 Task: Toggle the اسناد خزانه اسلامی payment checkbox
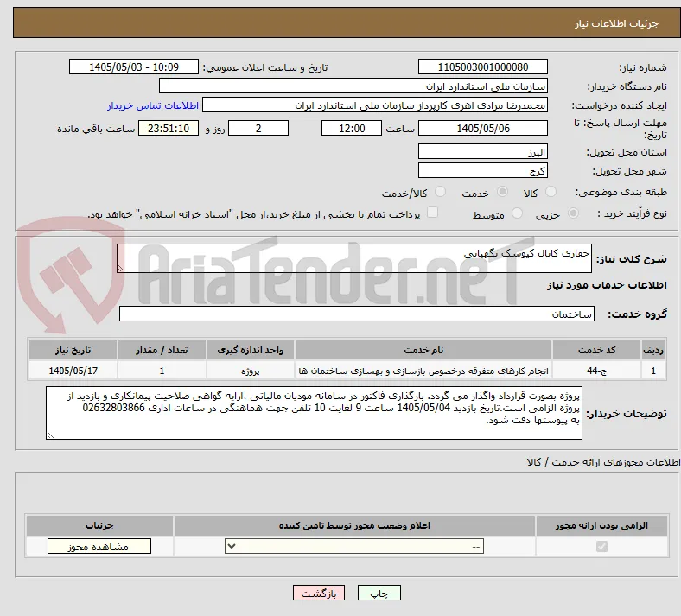pyautogui.click(x=432, y=213)
